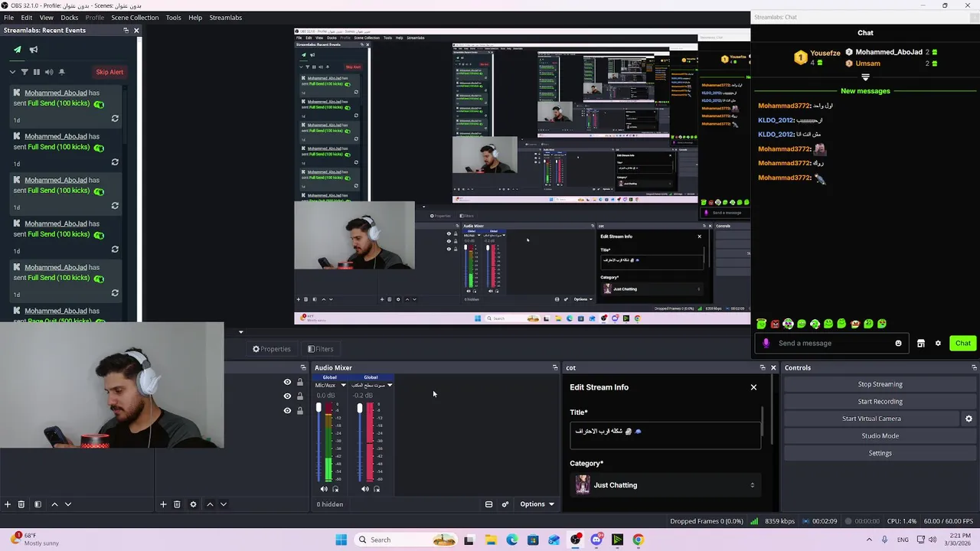This screenshot has width=980, height=551.
Task: Open the Streamlabs menu
Action: coord(225,18)
